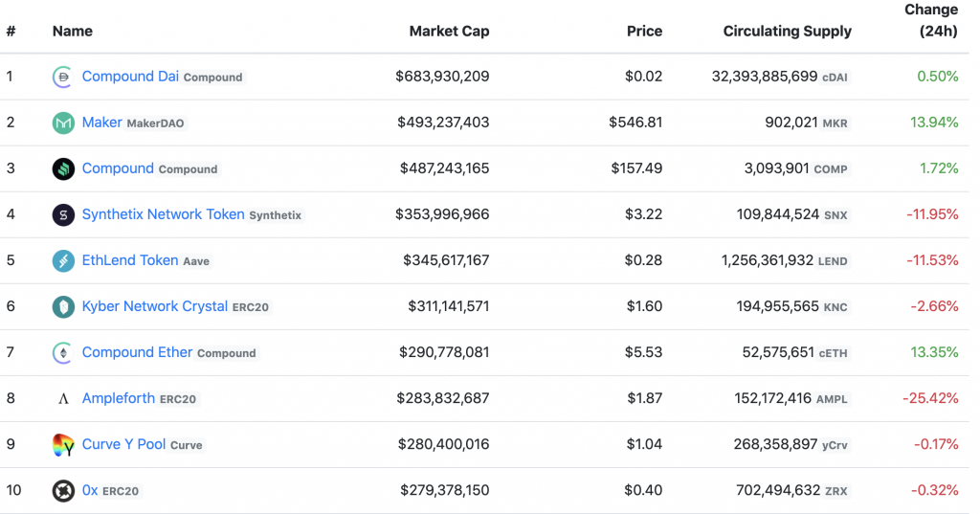Open the EthLend Token link

pyautogui.click(x=130, y=260)
